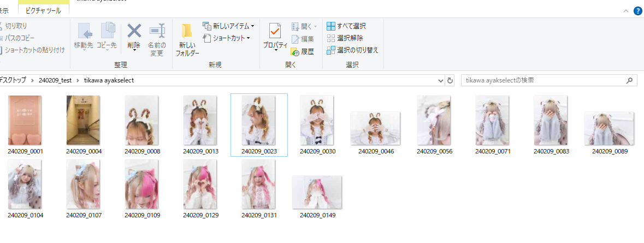Viewport: 644px width, 243px height.
Task: Select thumbnail 240209_0013
Action: [200, 120]
